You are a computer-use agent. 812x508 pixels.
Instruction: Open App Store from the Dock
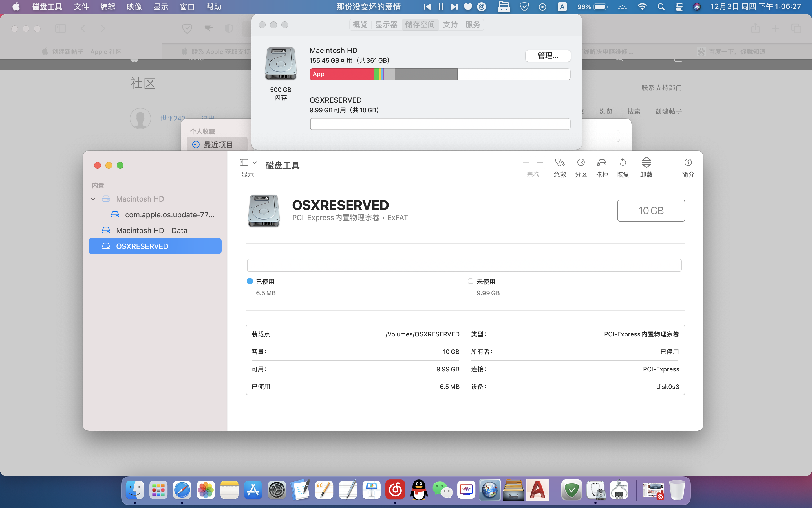[x=253, y=490]
